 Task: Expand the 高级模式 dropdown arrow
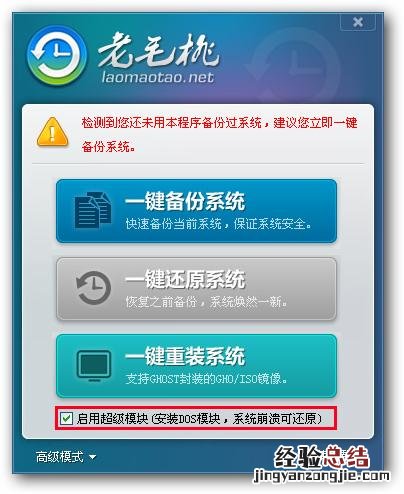pos(93,457)
